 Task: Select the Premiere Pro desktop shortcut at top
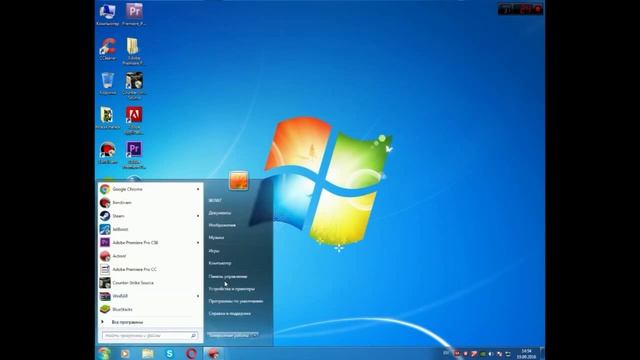coord(134,14)
